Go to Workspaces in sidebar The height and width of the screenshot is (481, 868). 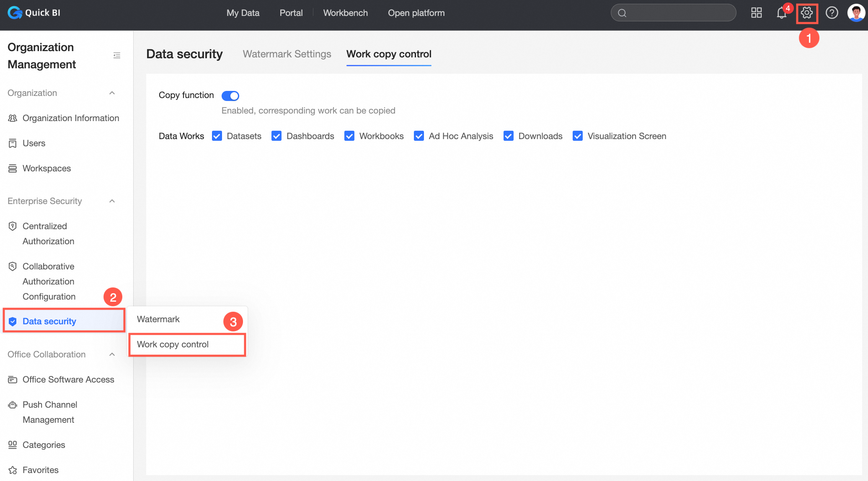pyautogui.click(x=46, y=168)
